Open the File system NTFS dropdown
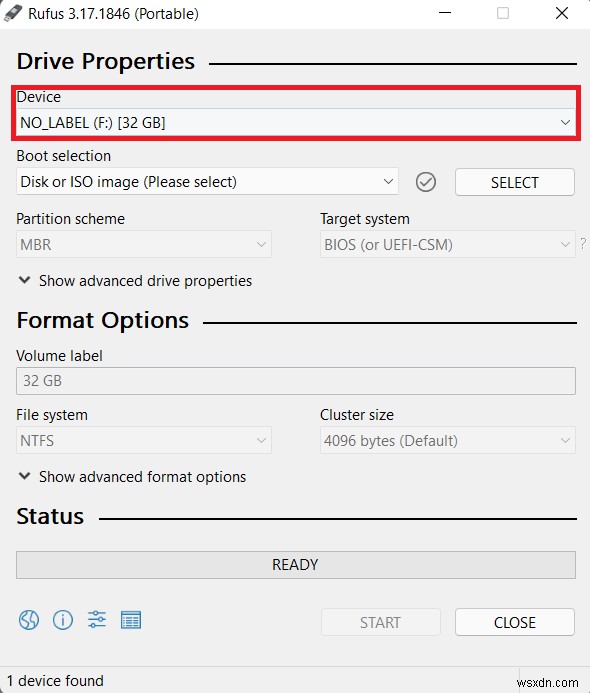 [144, 440]
